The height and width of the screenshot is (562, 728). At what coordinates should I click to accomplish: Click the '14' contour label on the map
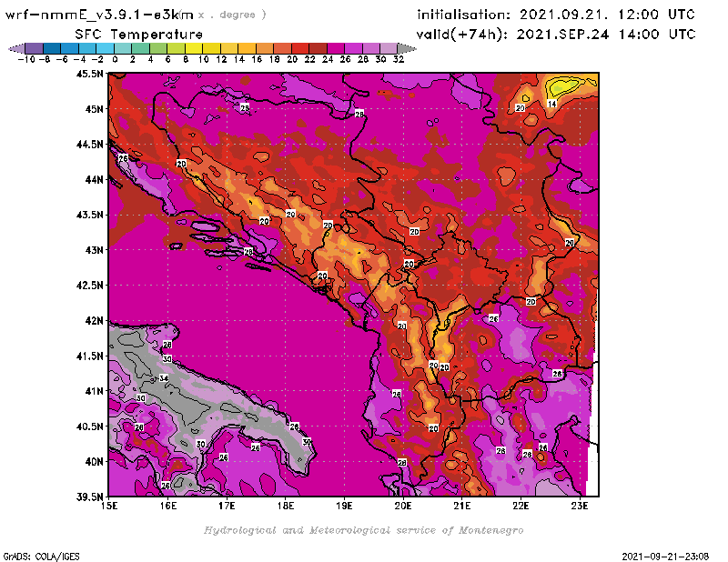[551, 104]
